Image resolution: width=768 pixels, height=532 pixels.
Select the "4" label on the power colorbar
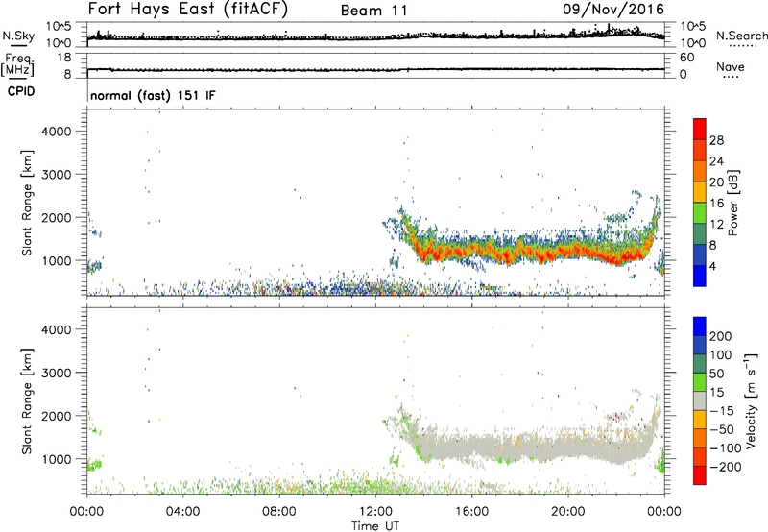[712, 266]
